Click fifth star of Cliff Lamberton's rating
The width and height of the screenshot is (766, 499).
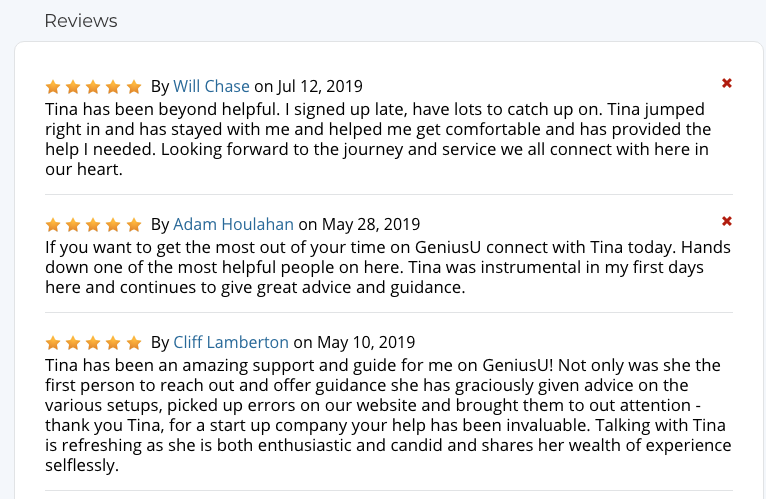pos(134,343)
